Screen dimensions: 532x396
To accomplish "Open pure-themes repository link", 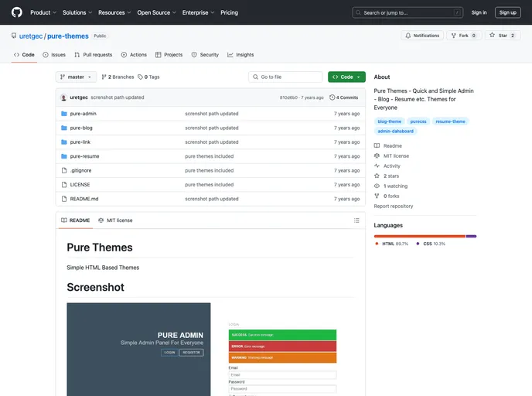I will 68,36.
